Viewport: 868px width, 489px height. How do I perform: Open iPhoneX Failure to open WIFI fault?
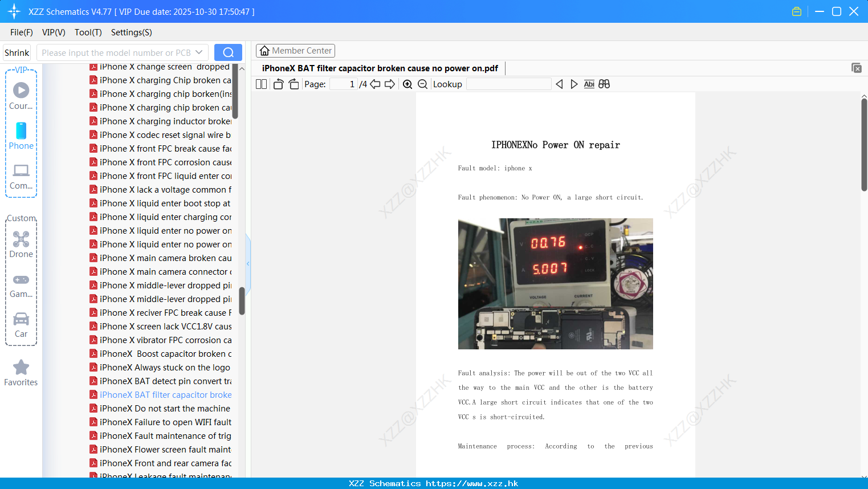click(x=160, y=422)
